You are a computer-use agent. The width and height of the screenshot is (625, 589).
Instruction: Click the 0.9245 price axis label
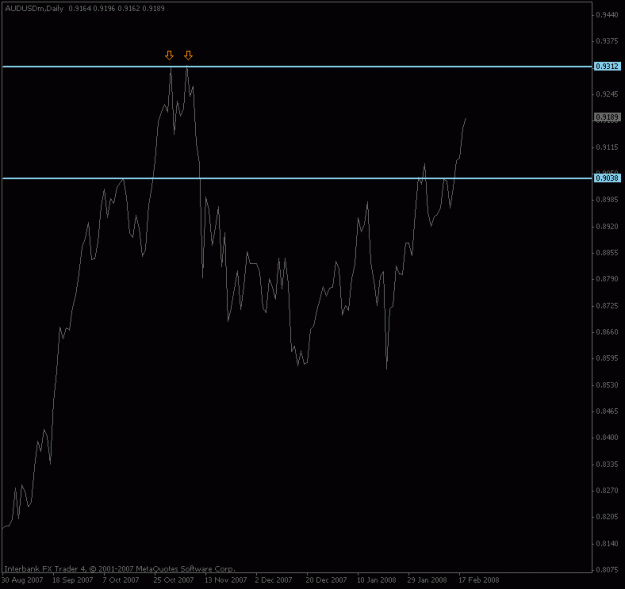pos(607,94)
